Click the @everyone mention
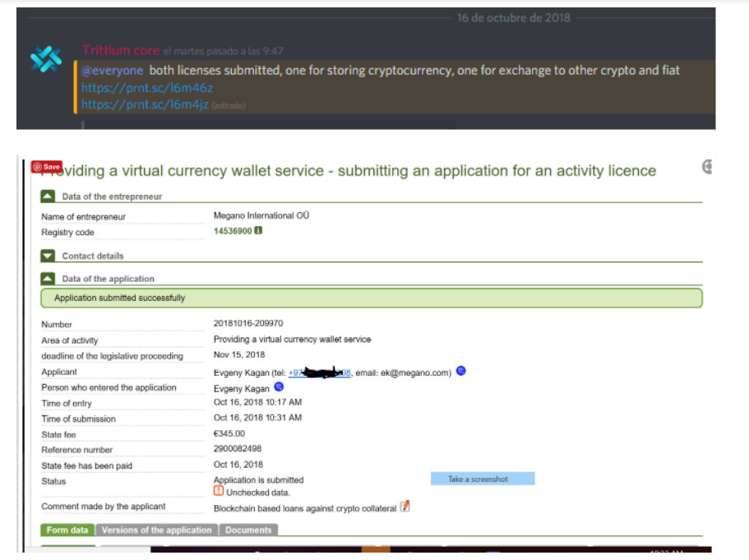The height and width of the screenshot is (560, 749). coord(113,71)
